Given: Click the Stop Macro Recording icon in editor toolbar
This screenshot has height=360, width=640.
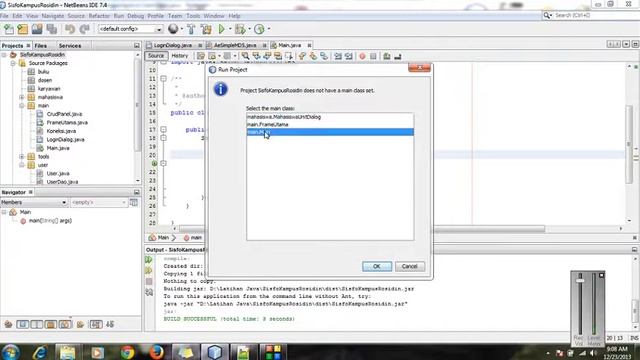Looking at the screenshot, I should coord(373,56).
